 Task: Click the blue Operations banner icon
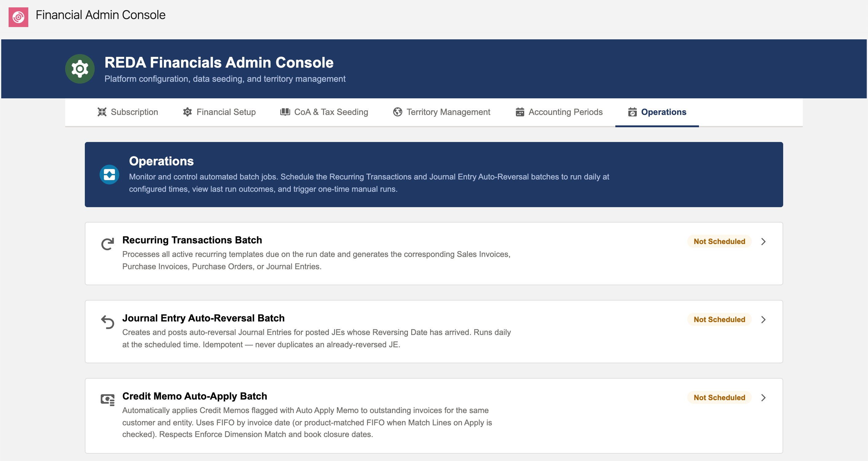(x=109, y=175)
